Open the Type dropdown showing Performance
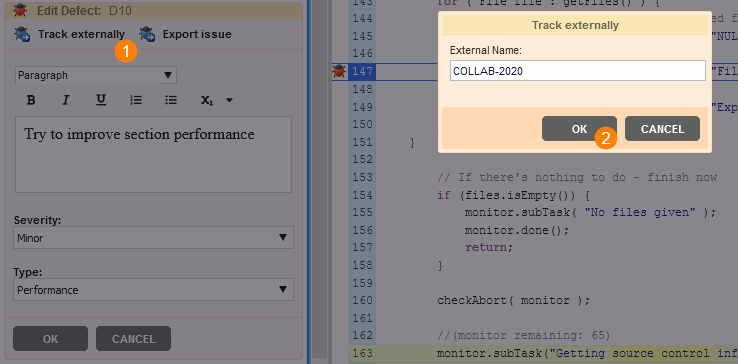The height and width of the screenshot is (364, 738). pyautogui.click(x=153, y=290)
